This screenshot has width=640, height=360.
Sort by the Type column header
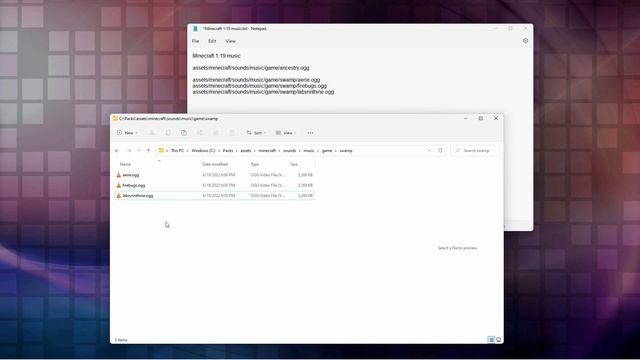(255, 164)
